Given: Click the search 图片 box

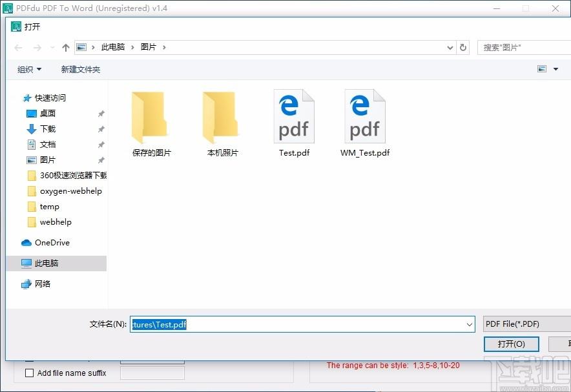Looking at the screenshot, I should [524, 47].
